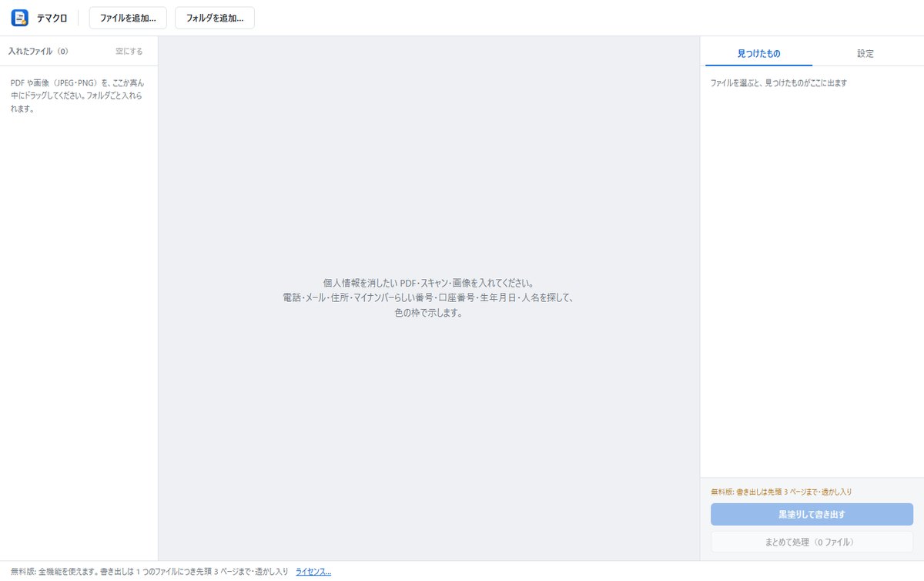Viewport: 924px width, 581px height.
Task: Click the 黒塗りして書き出す button
Action: [x=812, y=514]
